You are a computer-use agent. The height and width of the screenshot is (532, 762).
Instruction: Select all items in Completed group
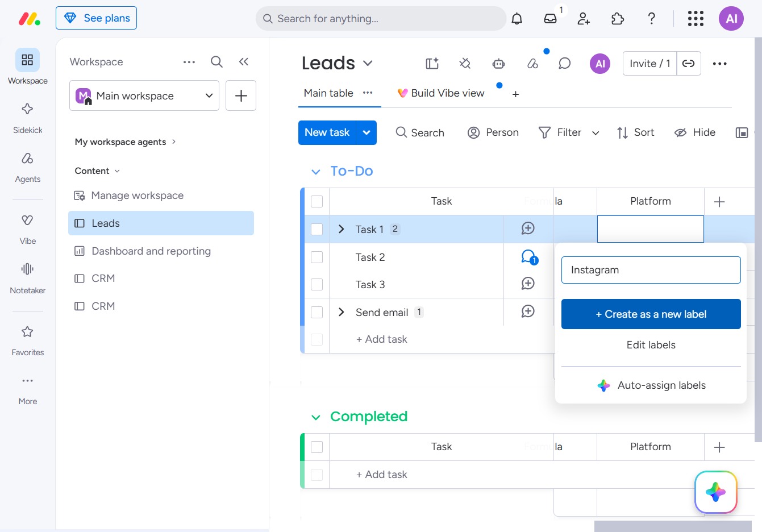coord(317,447)
